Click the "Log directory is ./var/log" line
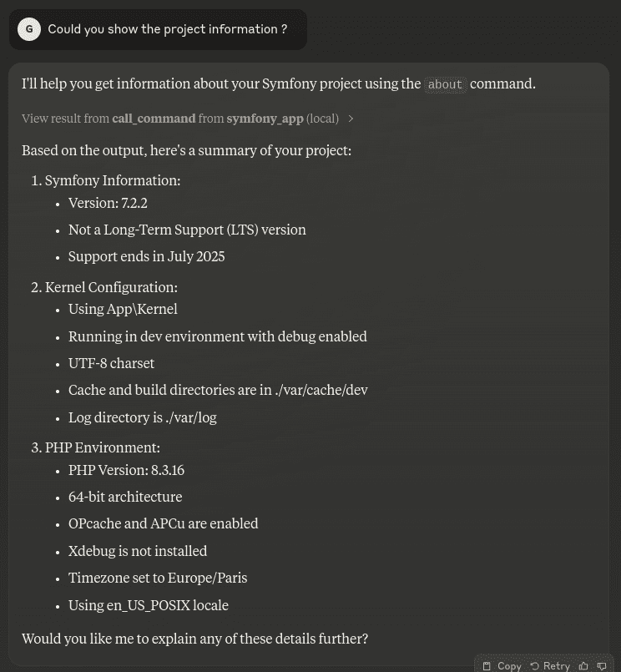621x672 pixels. [142, 417]
